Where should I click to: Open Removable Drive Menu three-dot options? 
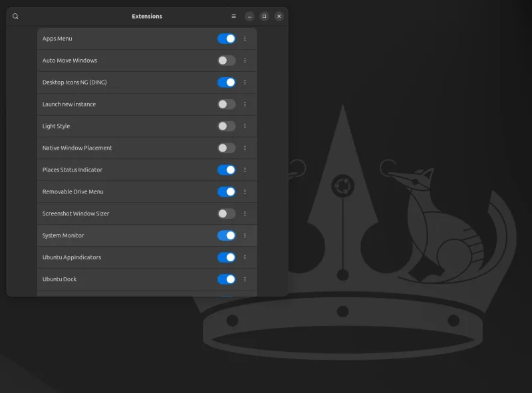point(245,192)
